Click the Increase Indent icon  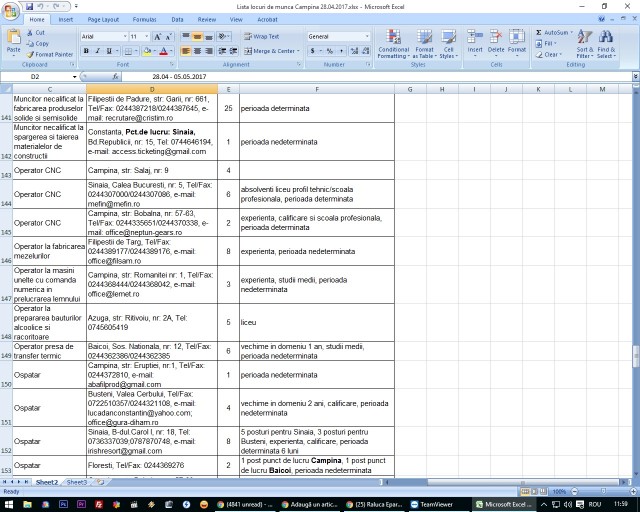[x=233, y=51]
